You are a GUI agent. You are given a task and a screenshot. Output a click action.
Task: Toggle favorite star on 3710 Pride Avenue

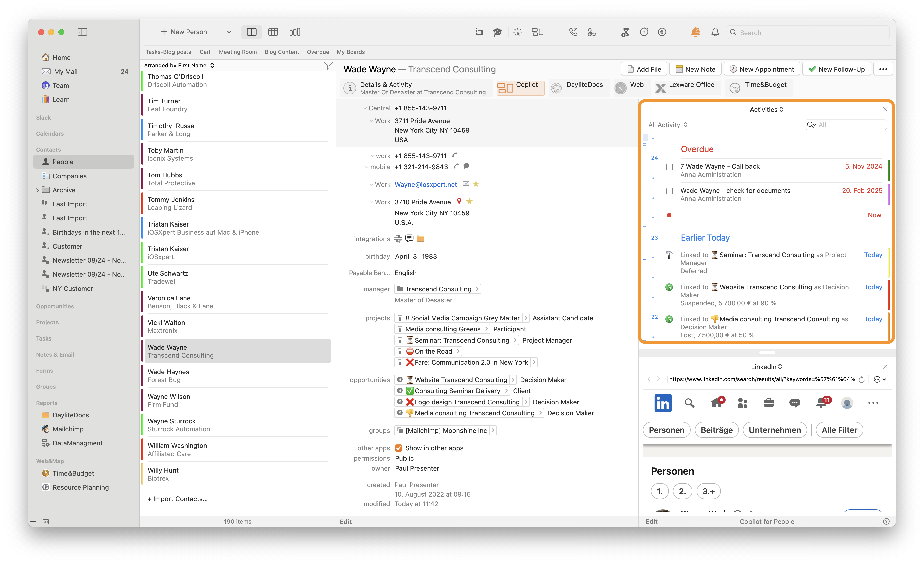(469, 201)
